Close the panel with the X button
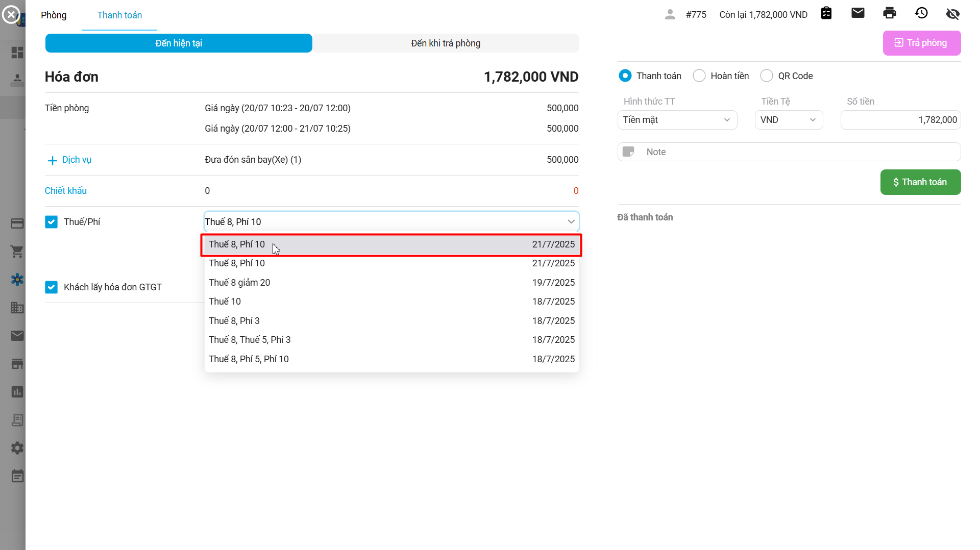Image resolution: width=980 pixels, height=550 pixels. click(11, 15)
